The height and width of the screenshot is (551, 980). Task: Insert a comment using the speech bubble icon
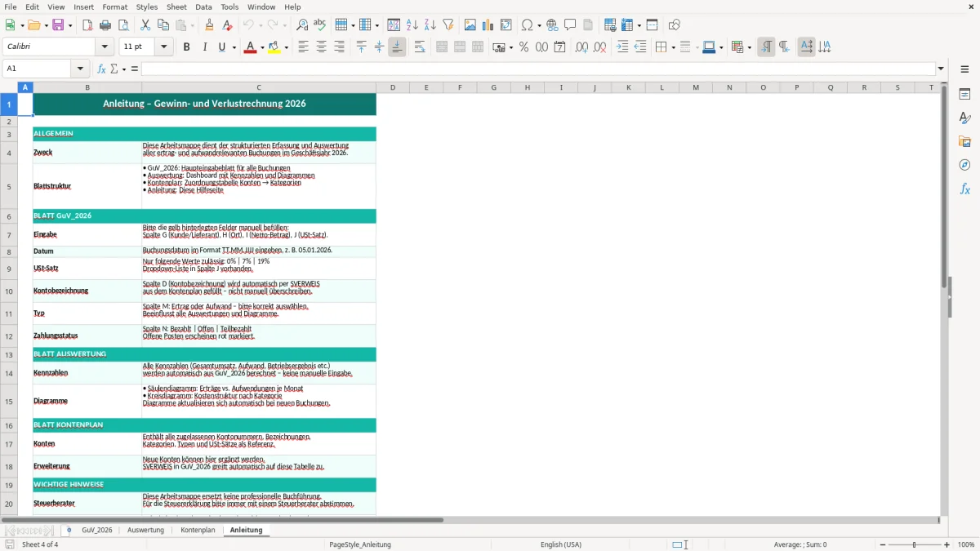click(570, 25)
